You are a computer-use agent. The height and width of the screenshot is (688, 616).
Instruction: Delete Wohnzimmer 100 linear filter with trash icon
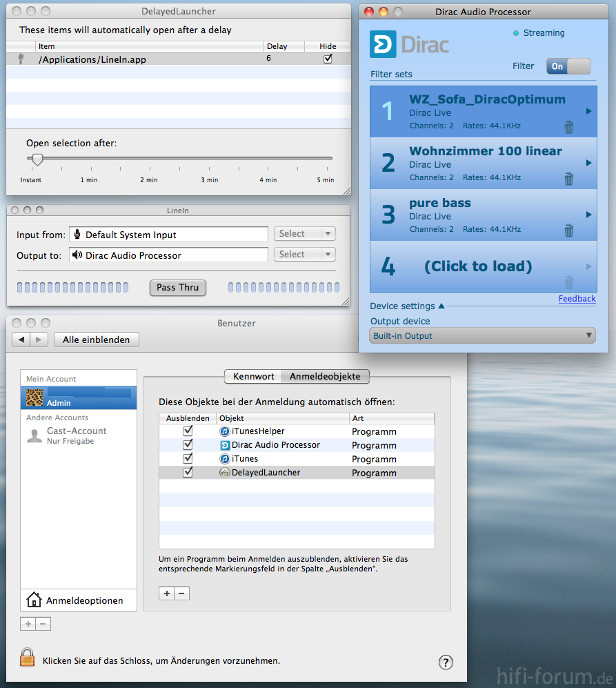568,179
